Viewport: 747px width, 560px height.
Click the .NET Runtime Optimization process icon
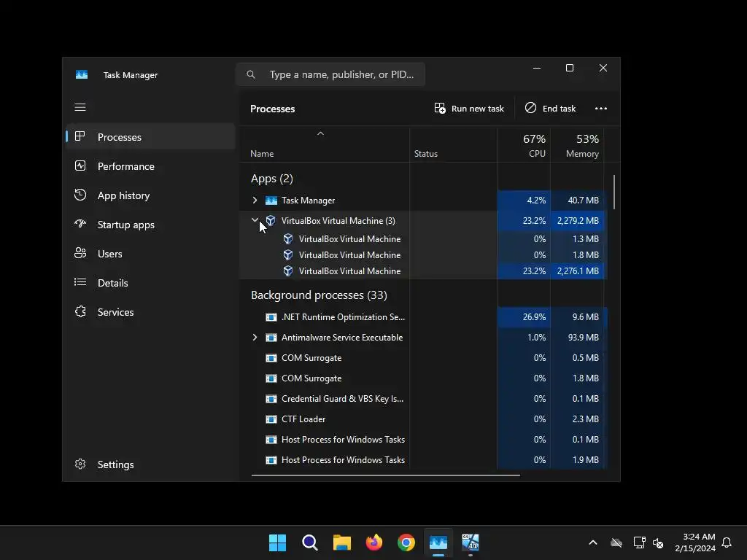coord(271,317)
